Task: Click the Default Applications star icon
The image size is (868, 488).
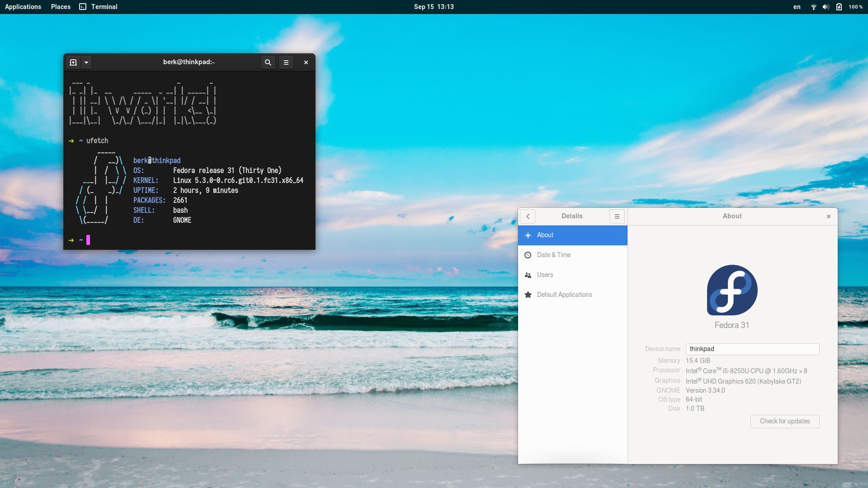Action: (528, 294)
